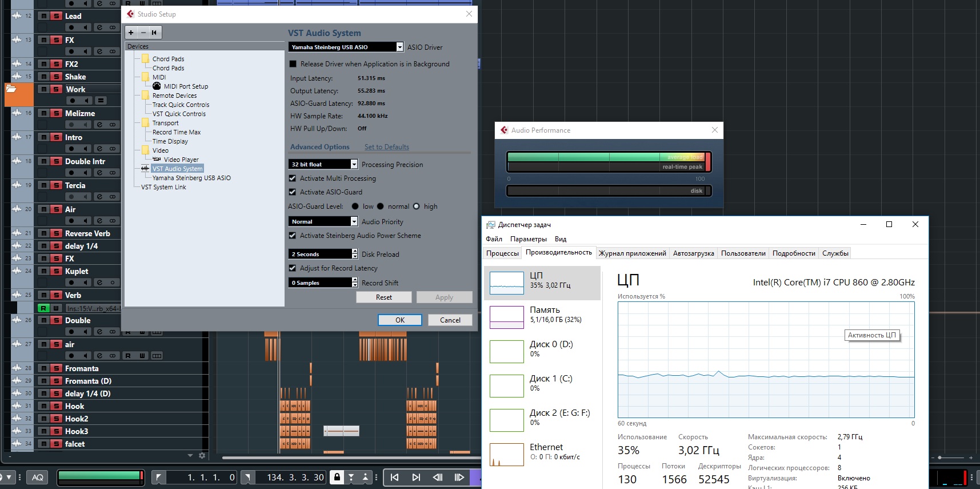Toggle Adjust for Record Latency checkbox
This screenshot has height=489, width=980.
[293, 268]
